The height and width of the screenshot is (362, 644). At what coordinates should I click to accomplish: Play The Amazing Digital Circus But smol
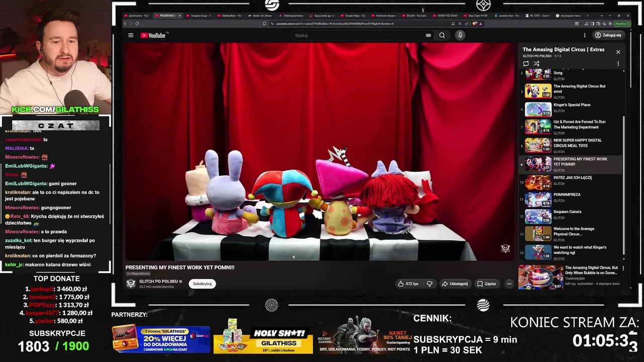(x=571, y=90)
